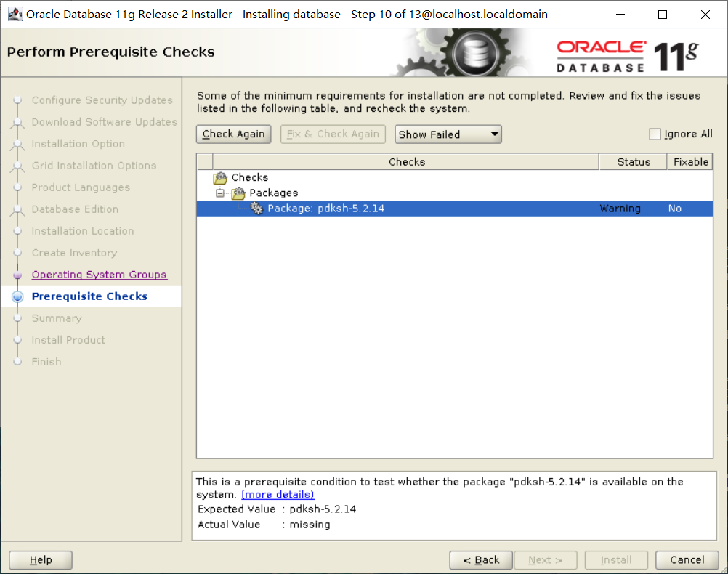
Task: Click the Grid Installation Options step
Action: click(94, 166)
